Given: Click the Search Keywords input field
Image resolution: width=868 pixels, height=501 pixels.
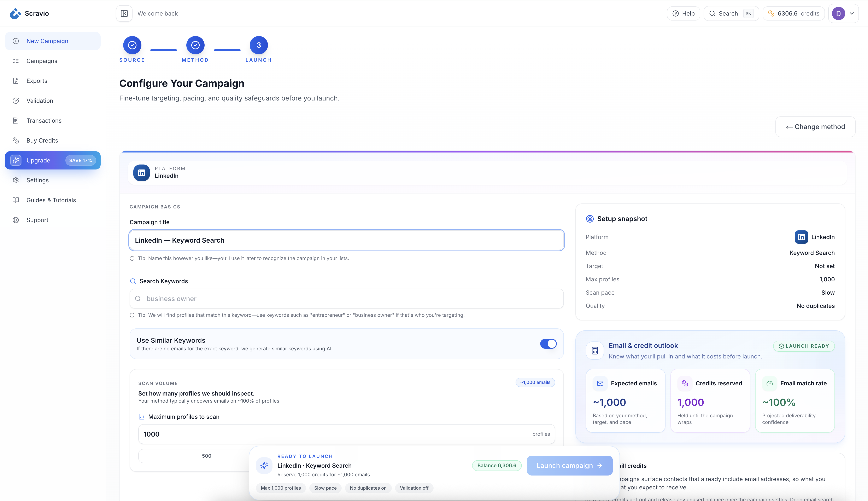Looking at the screenshot, I should point(346,299).
